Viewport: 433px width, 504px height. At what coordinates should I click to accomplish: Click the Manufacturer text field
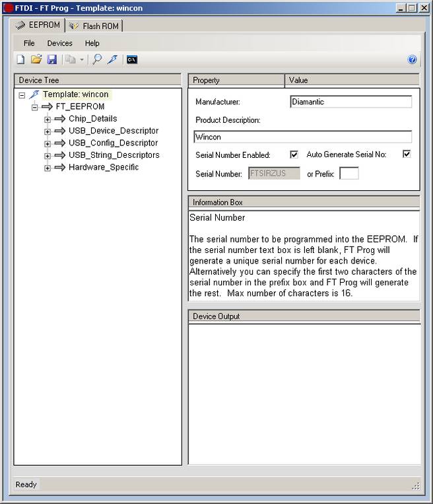coord(350,102)
